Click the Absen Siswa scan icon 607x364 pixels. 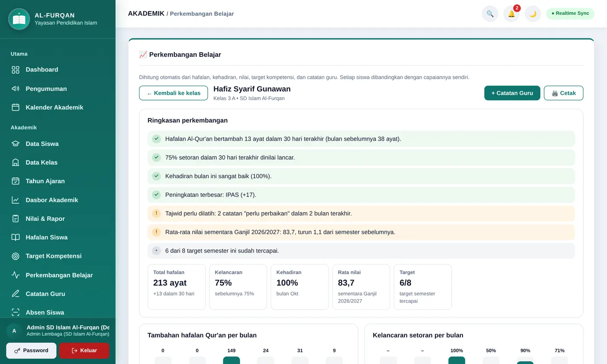pos(16,312)
